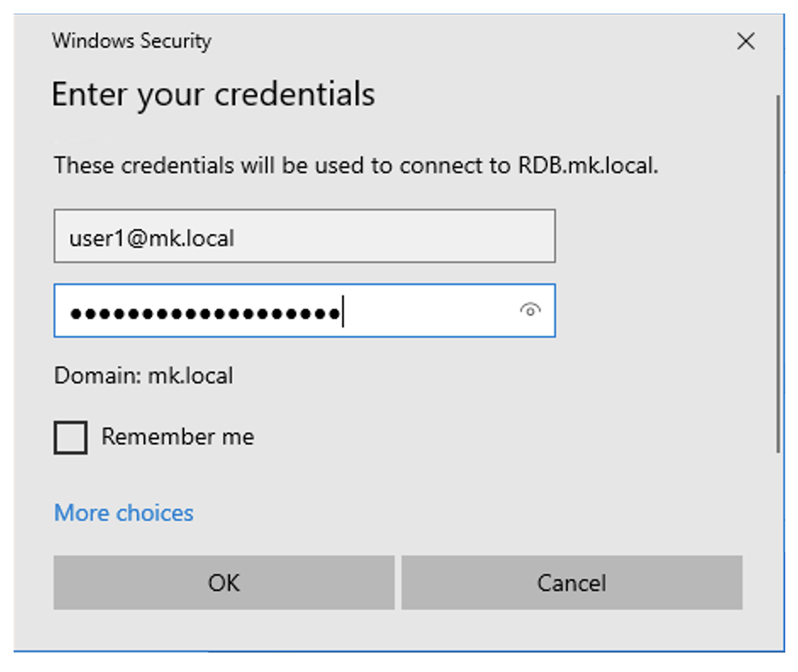Click the word choices in the More choices link
The image size is (798, 672).
[x=155, y=512]
